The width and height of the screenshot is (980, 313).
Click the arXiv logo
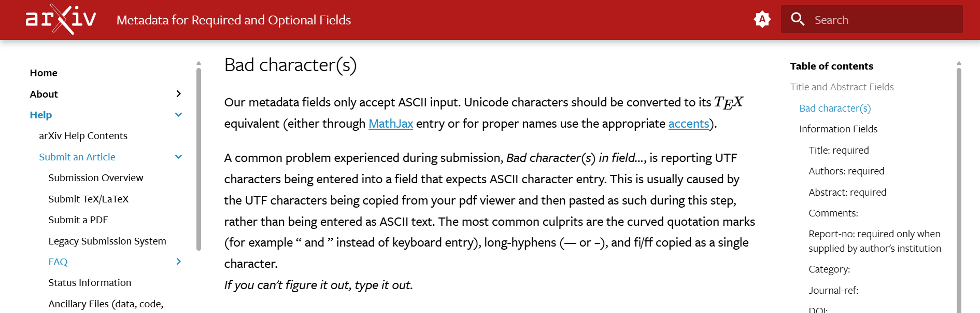pos(60,19)
